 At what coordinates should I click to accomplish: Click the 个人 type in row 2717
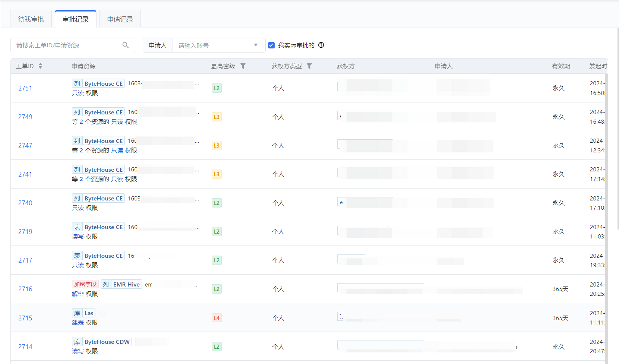coord(278,260)
